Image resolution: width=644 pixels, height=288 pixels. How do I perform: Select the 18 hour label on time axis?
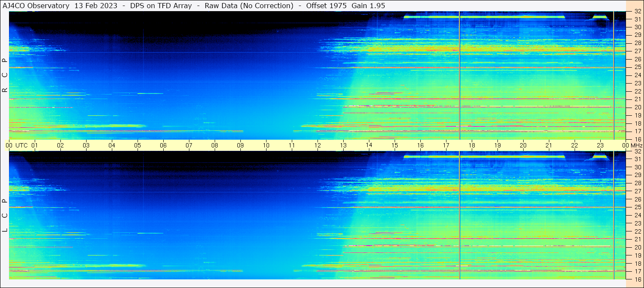pos(472,145)
